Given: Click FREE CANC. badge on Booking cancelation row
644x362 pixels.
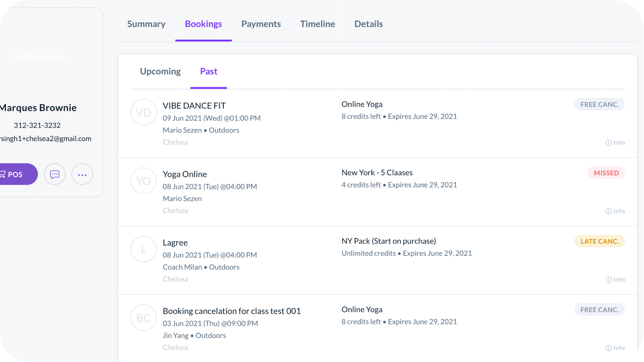Looking at the screenshot, I should coord(599,310).
